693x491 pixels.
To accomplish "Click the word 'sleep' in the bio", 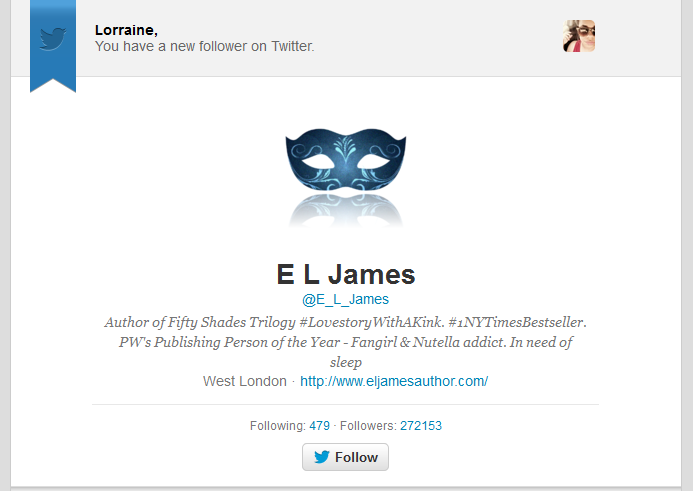I will coord(346,362).
